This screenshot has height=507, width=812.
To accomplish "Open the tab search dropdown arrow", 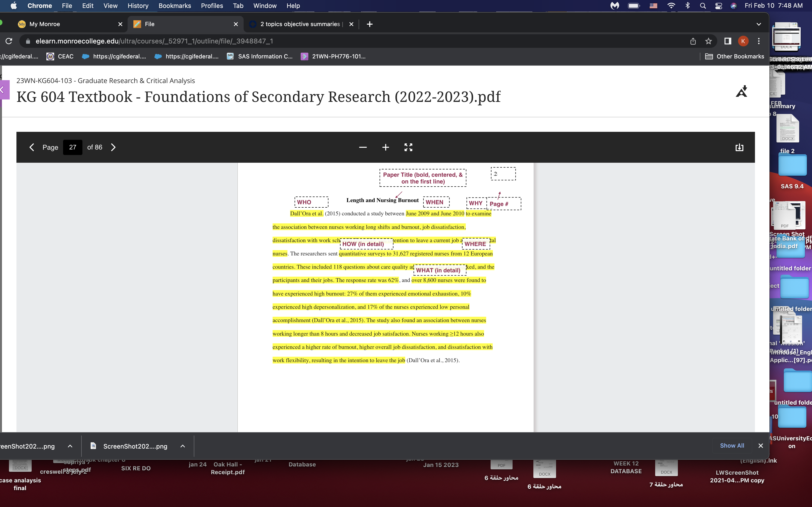I will point(759,24).
